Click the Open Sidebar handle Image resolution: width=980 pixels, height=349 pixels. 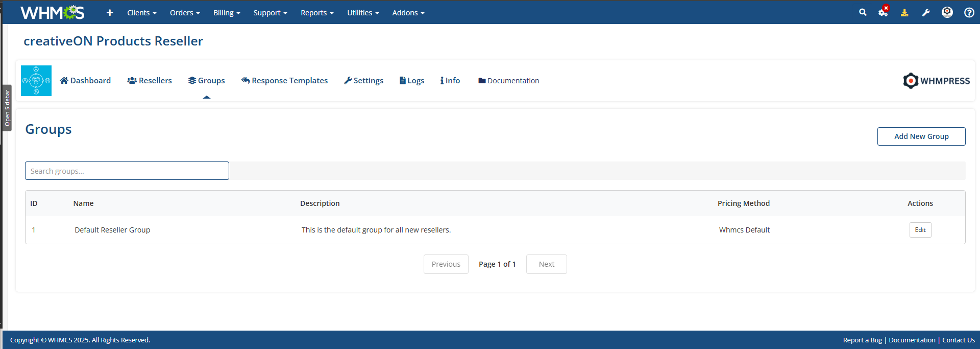coord(7,108)
